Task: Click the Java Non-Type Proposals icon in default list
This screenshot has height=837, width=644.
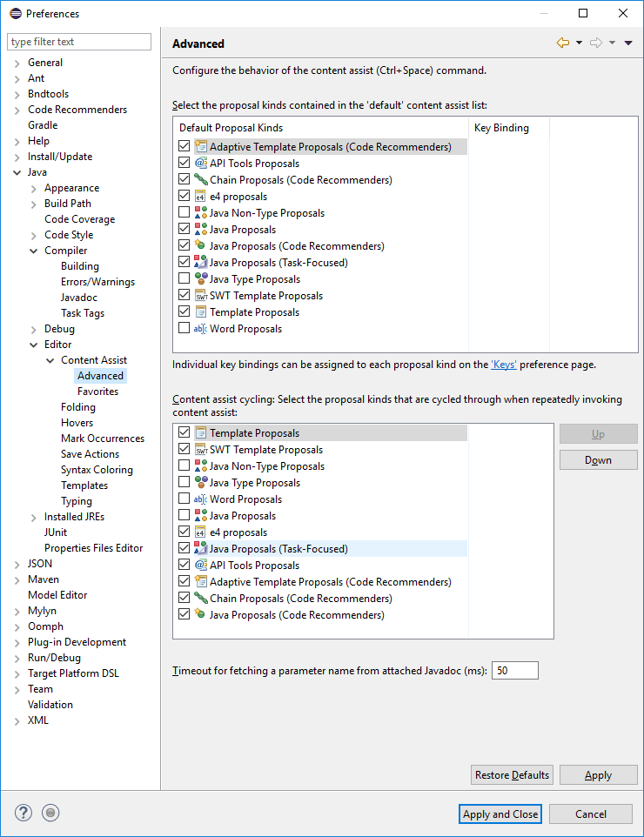Action: coord(200,212)
